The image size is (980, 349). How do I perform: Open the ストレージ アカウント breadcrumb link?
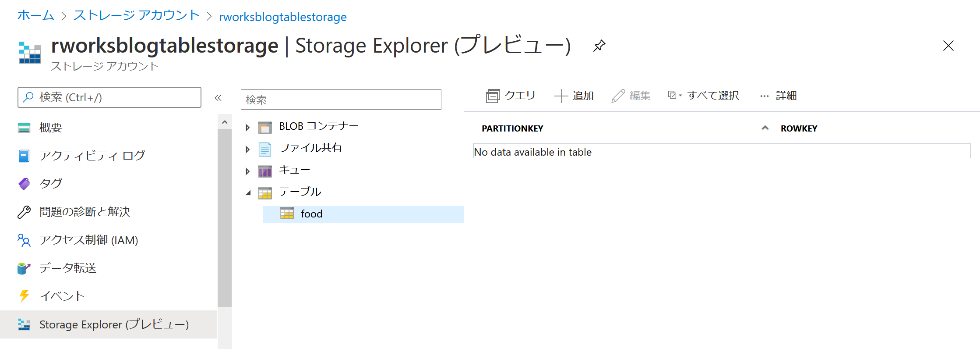click(x=136, y=16)
